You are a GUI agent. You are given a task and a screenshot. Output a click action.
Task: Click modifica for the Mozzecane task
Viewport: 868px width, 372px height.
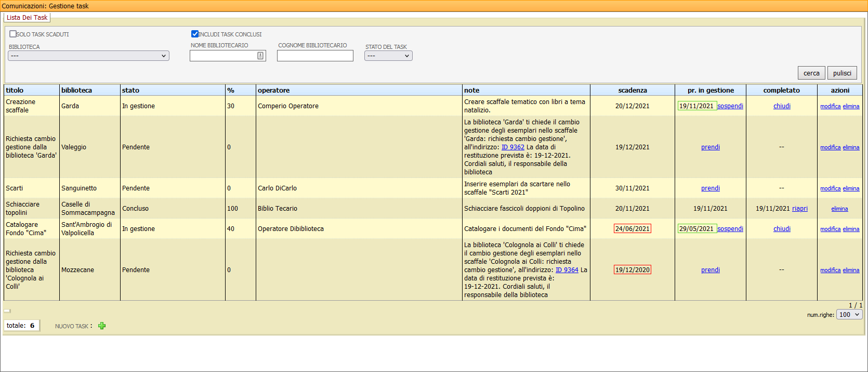(830, 270)
